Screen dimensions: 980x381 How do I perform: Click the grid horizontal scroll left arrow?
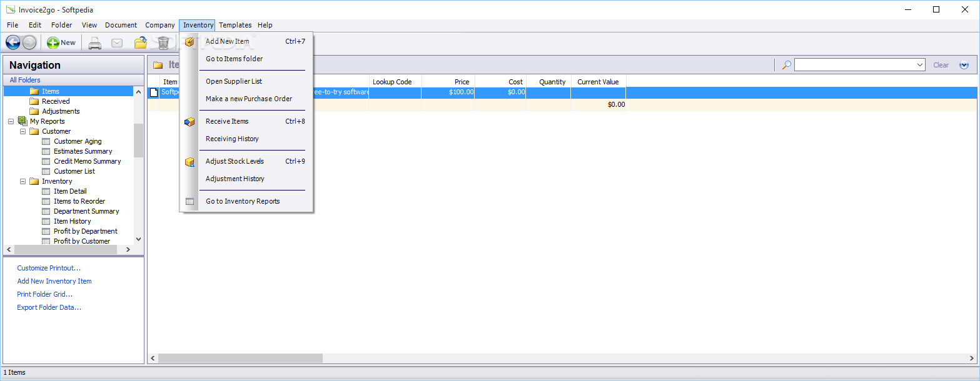(x=153, y=359)
